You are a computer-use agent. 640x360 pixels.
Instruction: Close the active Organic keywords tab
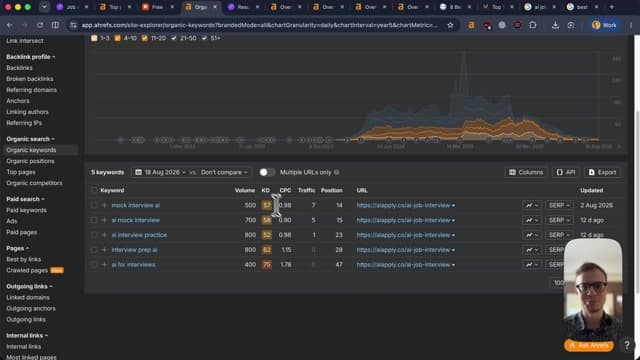215,7
